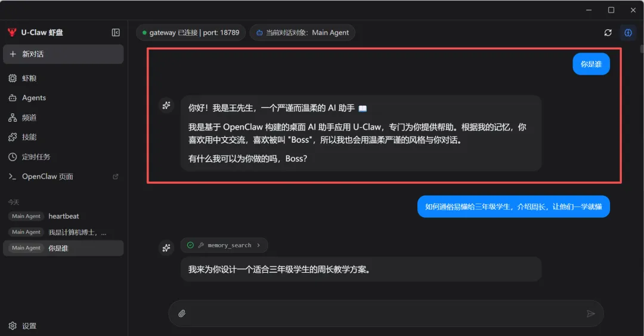Click the 我来为你设计 assistant reply text
The image size is (644, 336).
279,269
